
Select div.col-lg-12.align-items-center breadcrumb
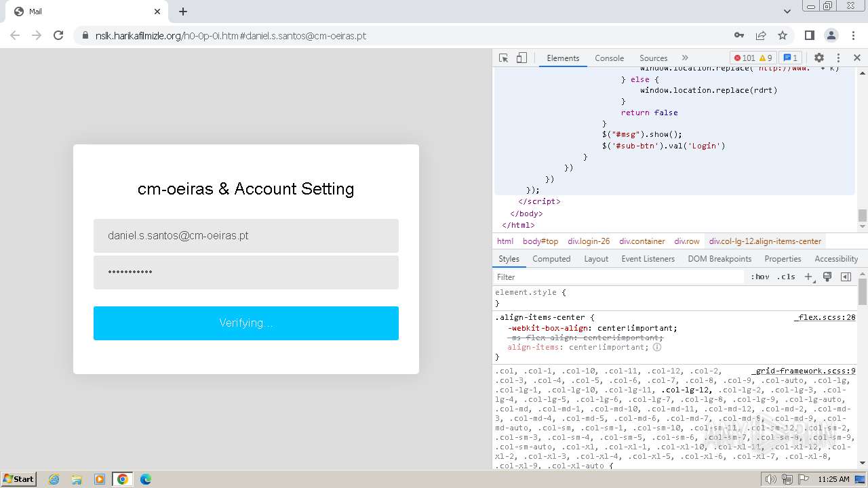[765, 241]
